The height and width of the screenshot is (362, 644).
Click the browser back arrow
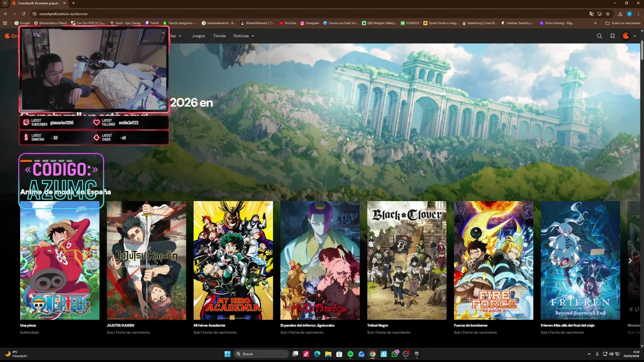pos(6,14)
